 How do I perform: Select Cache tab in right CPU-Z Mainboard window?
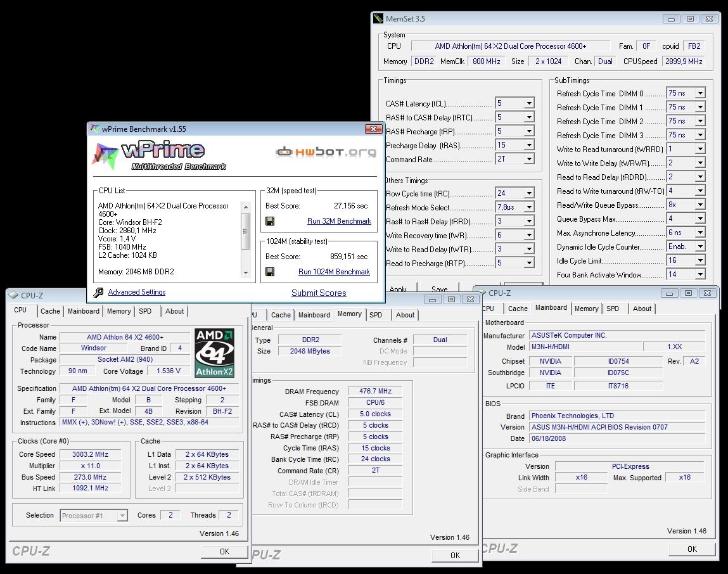pos(518,309)
